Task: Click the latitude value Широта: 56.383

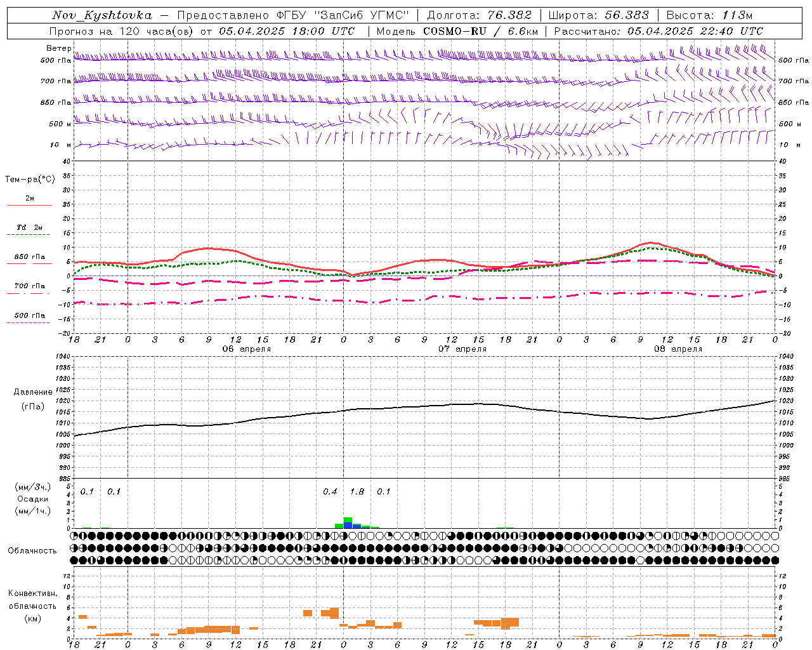Action: [598, 15]
